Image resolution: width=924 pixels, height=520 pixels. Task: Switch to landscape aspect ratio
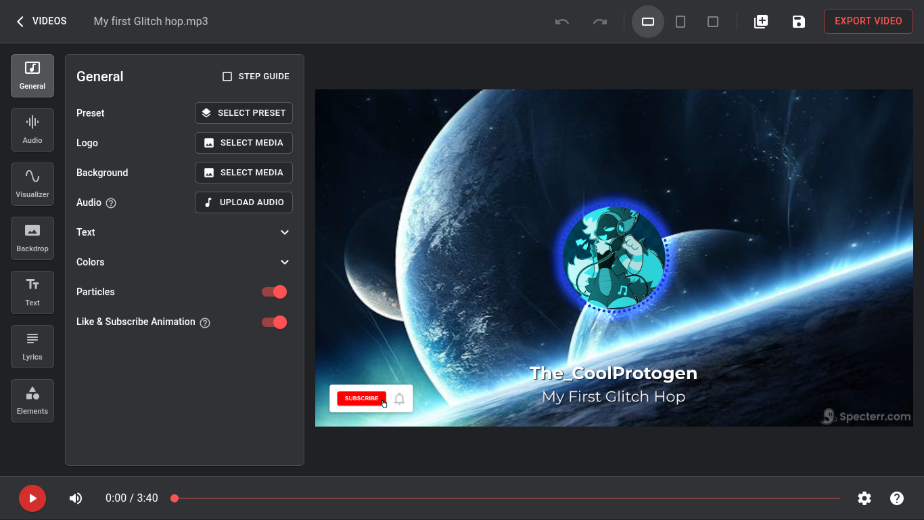pyautogui.click(x=648, y=22)
